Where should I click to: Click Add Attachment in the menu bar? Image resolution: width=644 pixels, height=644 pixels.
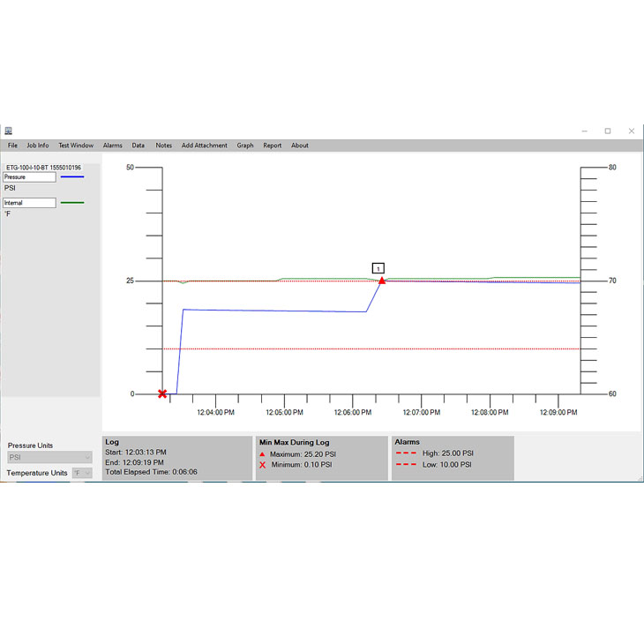(x=205, y=146)
